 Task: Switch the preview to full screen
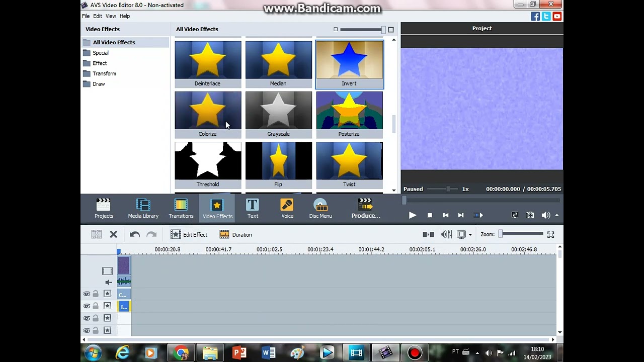click(515, 215)
